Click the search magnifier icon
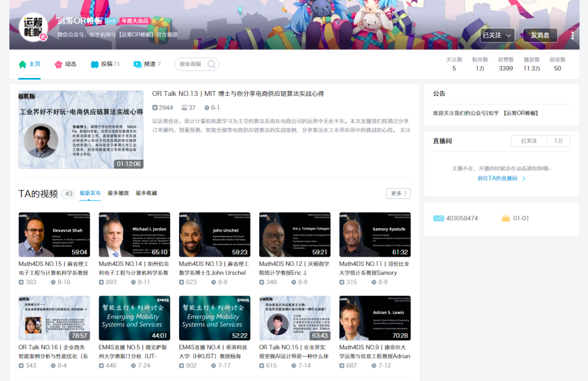Image resolution: width=588 pixels, height=381 pixels. click(x=211, y=64)
